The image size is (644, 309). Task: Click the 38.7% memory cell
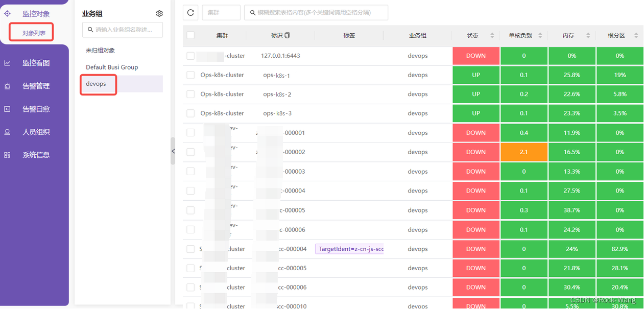pyautogui.click(x=571, y=210)
